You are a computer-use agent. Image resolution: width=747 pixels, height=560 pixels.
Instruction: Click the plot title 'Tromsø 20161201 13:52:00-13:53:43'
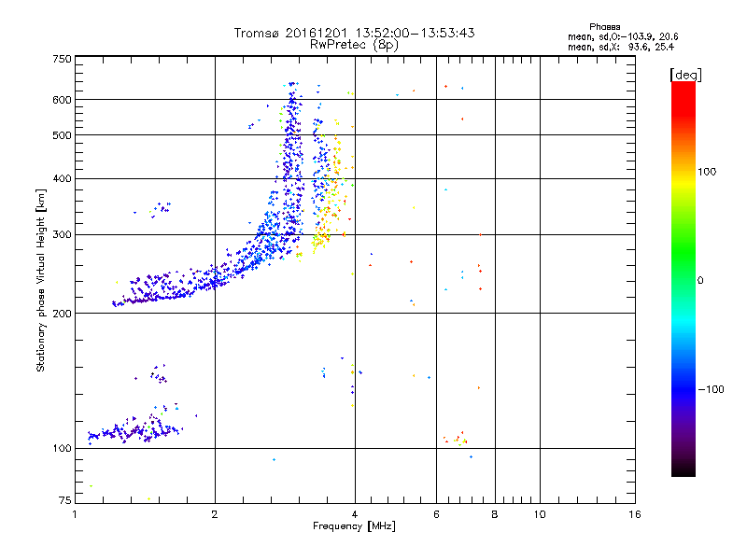[x=355, y=33]
